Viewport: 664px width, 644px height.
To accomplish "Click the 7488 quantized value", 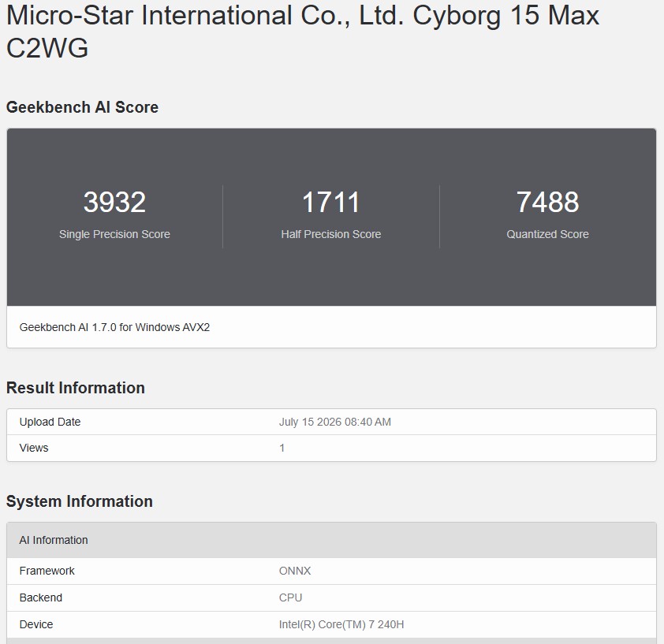I will (547, 202).
